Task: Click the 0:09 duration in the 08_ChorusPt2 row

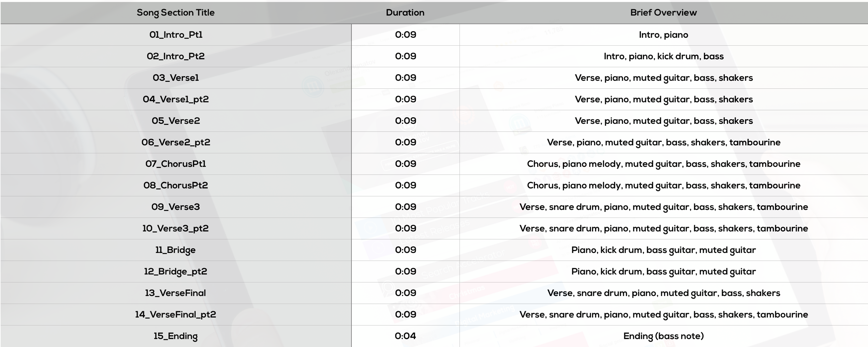Action: point(405,185)
